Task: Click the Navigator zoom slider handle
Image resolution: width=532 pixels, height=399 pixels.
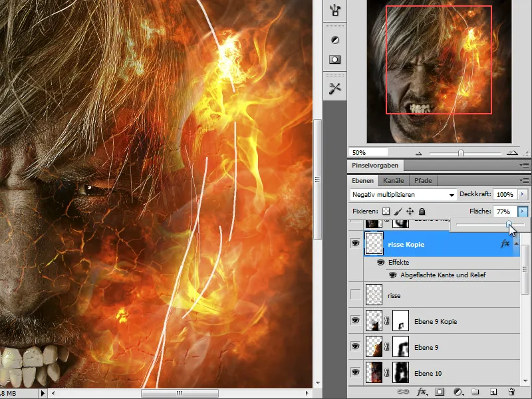Action: 461,153
